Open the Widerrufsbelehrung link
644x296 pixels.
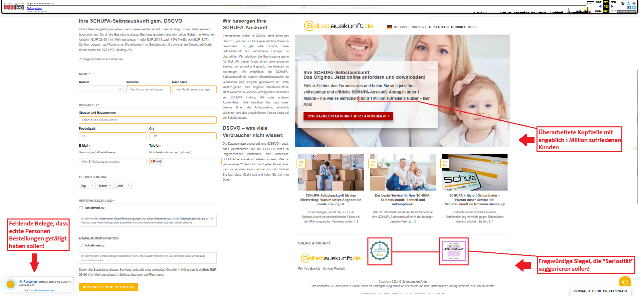click(158, 219)
